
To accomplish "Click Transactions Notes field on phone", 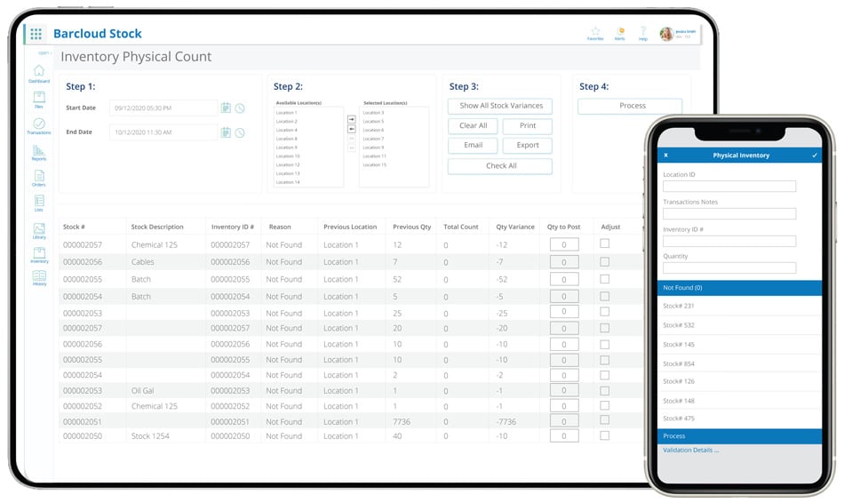I will pyautogui.click(x=729, y=213).
